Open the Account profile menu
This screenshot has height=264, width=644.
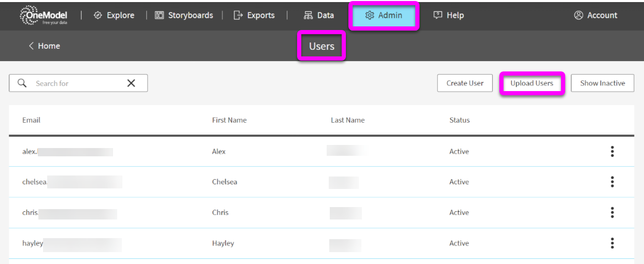coord(596,16)
